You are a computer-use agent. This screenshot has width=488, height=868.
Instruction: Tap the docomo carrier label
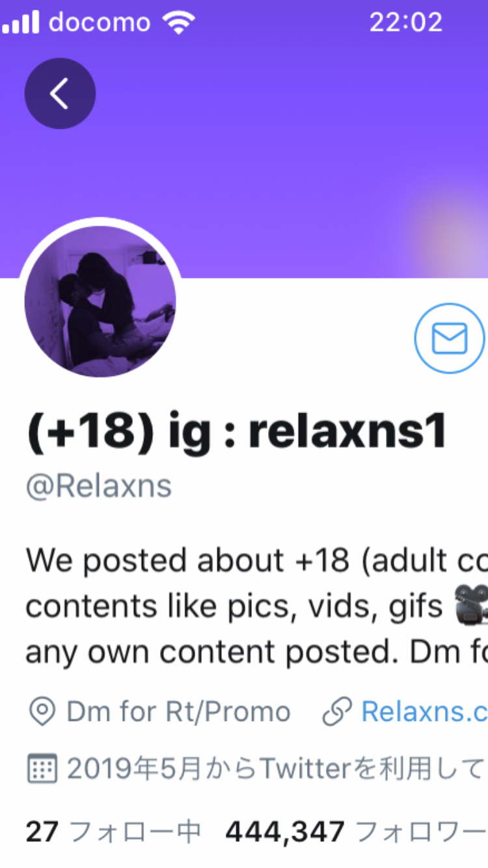point(100,23)
